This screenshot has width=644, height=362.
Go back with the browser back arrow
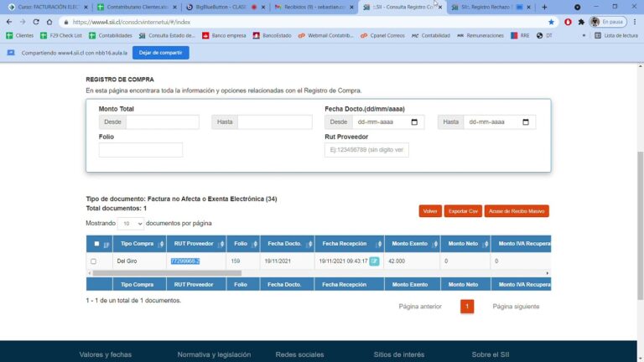click(x=9, y=22)
